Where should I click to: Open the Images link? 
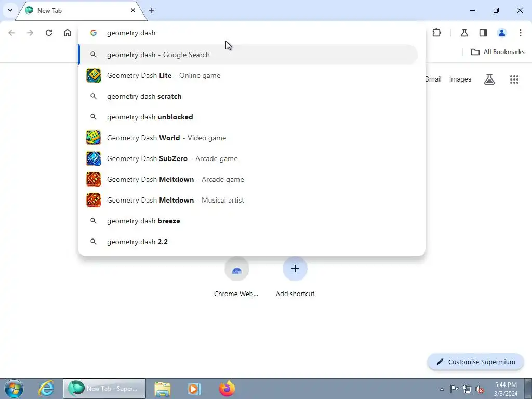(460, 79)
